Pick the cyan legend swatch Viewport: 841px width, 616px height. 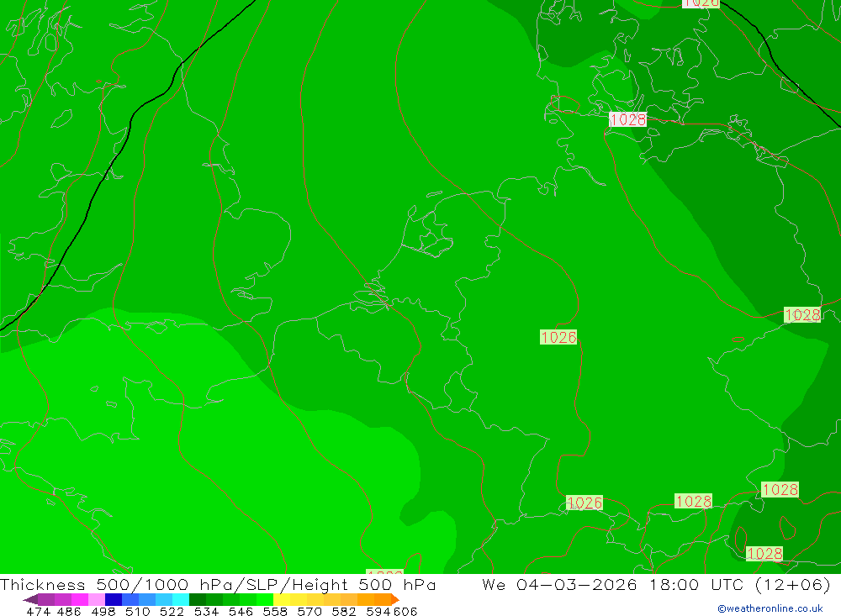pos(181,599)
